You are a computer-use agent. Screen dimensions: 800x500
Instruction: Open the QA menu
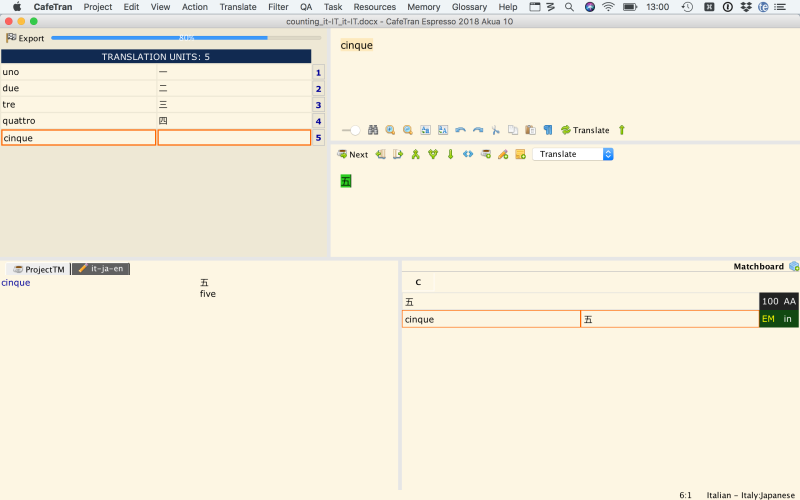pyautogui.click(x=306, y=7)
